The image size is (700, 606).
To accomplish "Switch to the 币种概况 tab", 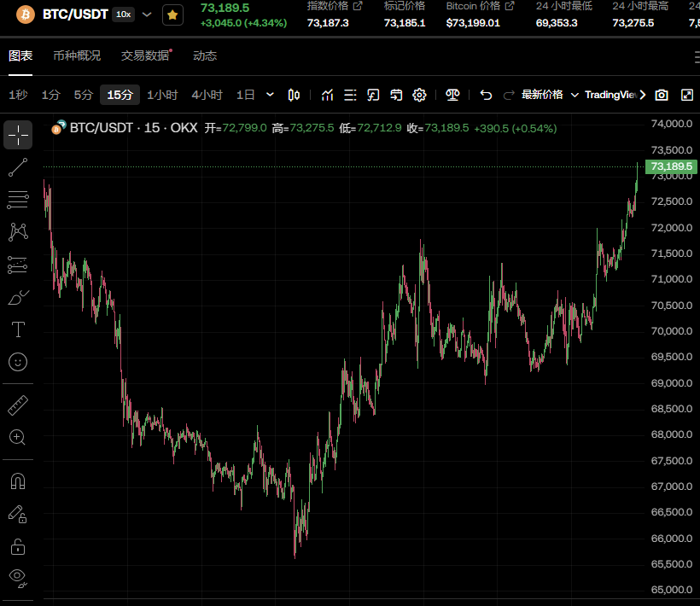I will (77, 55).
